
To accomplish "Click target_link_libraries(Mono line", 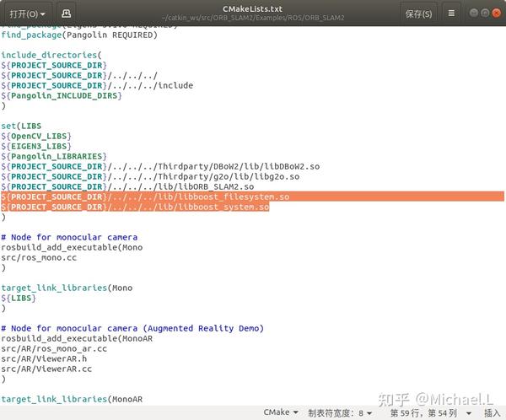I will click(67, 288).
